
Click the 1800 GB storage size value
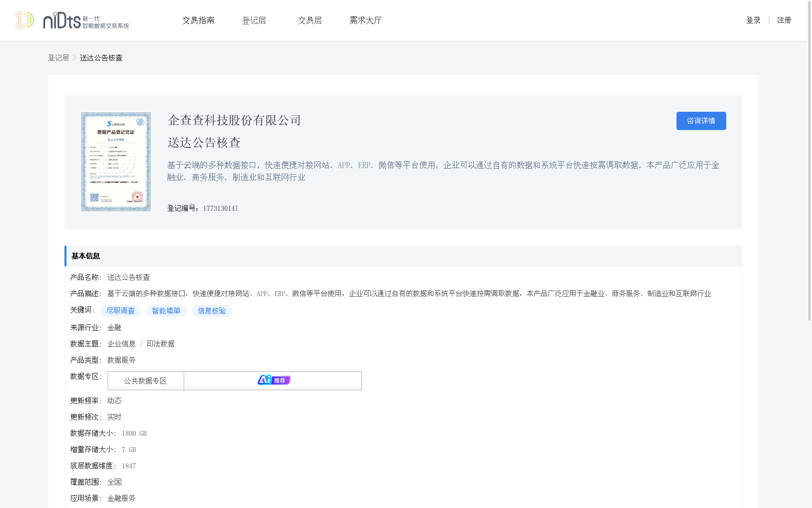tap(134, 433)
